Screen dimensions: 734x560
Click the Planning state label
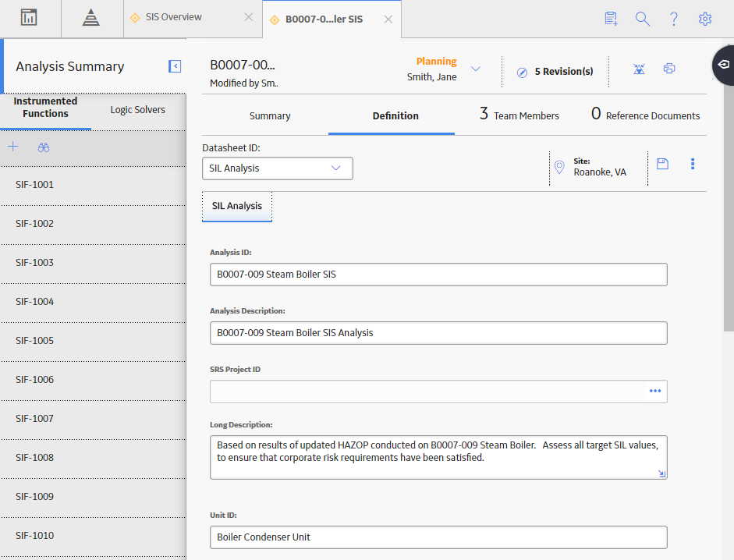tap(436, 62)
